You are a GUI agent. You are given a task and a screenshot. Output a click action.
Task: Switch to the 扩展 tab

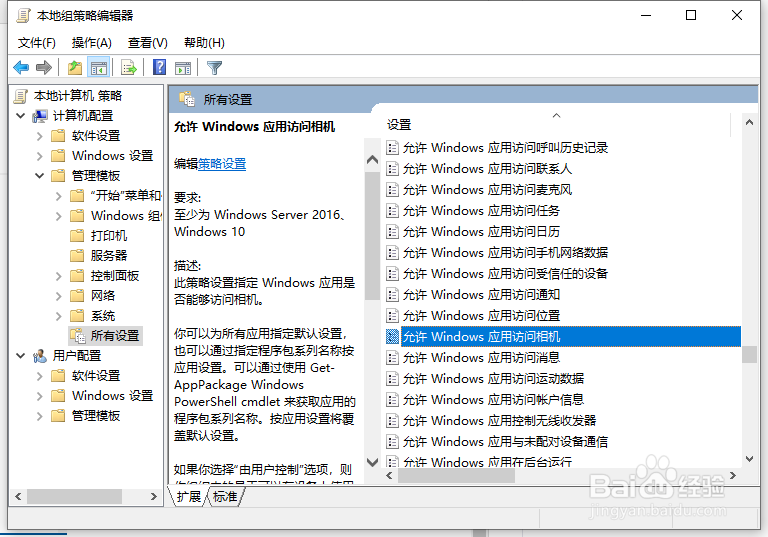[x=189, y=496]
